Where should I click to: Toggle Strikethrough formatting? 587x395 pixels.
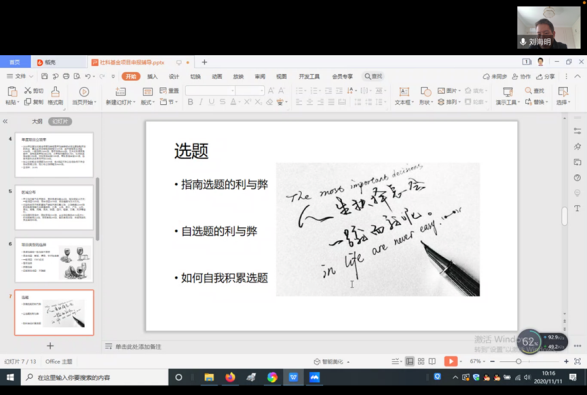(222, 102)
